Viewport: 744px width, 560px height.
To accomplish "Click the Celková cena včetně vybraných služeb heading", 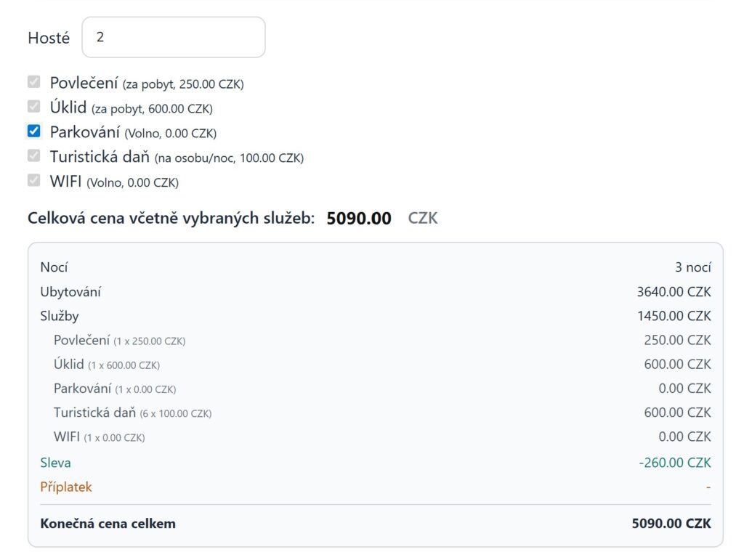I will click(171, 218).
